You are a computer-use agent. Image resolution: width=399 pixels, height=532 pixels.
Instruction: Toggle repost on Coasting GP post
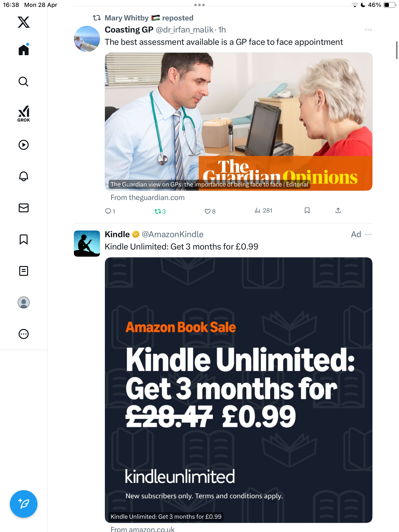(x=160, y=211)
